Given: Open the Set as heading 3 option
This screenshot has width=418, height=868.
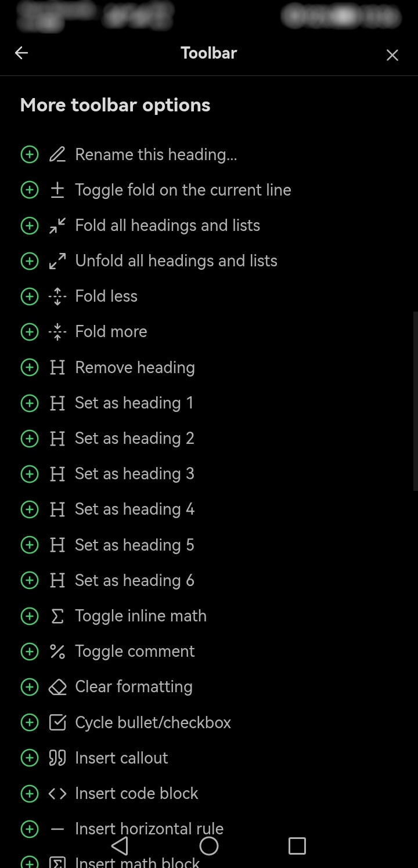Looking at the screenshot, I should coord(134,473).
